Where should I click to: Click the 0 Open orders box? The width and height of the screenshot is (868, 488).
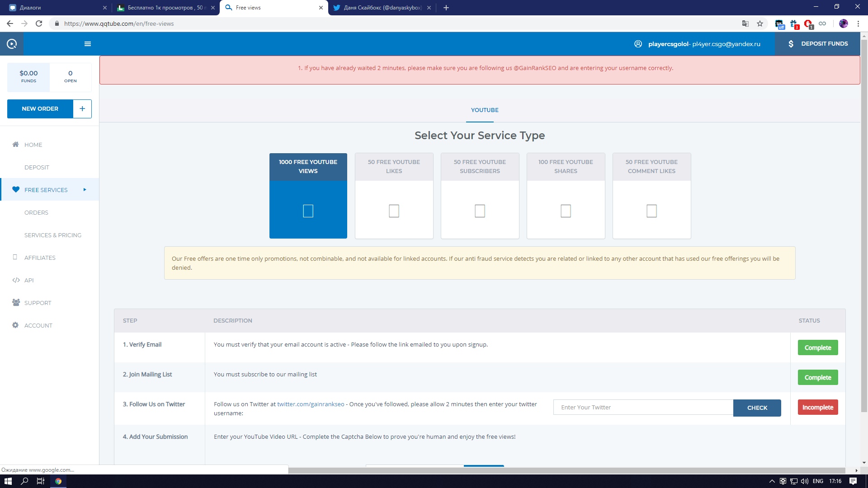coord(71,76)
